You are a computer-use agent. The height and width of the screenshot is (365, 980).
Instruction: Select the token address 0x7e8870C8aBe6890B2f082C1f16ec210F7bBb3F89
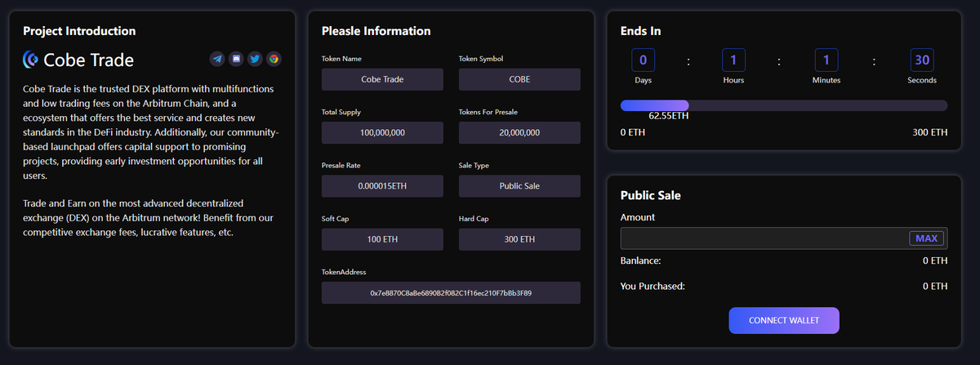pyautogui.click(x=451, y=292)
